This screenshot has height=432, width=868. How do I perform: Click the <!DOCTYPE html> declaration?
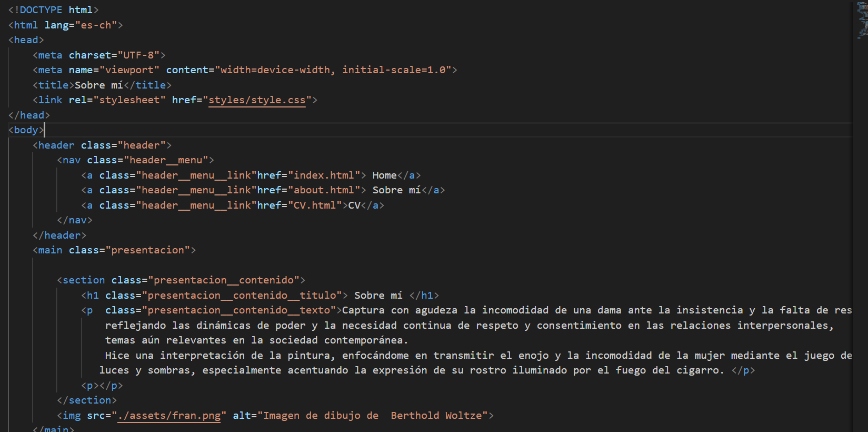53,10
